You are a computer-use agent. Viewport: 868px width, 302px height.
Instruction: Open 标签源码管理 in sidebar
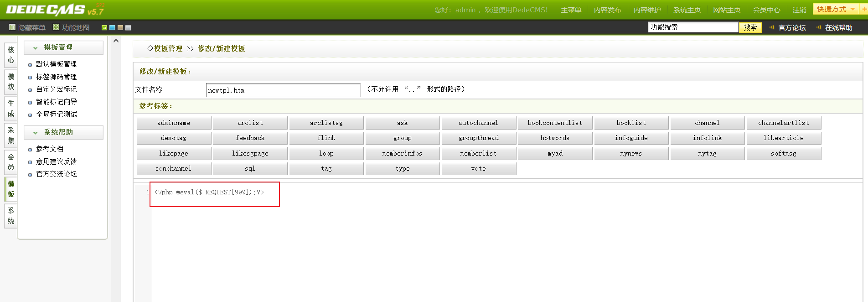pos(57,77)
